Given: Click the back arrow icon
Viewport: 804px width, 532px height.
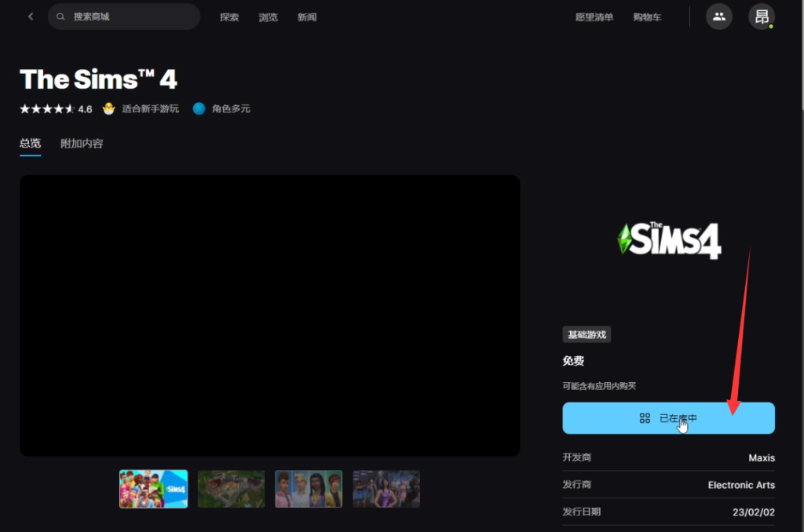Looking at the screenshot, I should click(x=31, y=16).
